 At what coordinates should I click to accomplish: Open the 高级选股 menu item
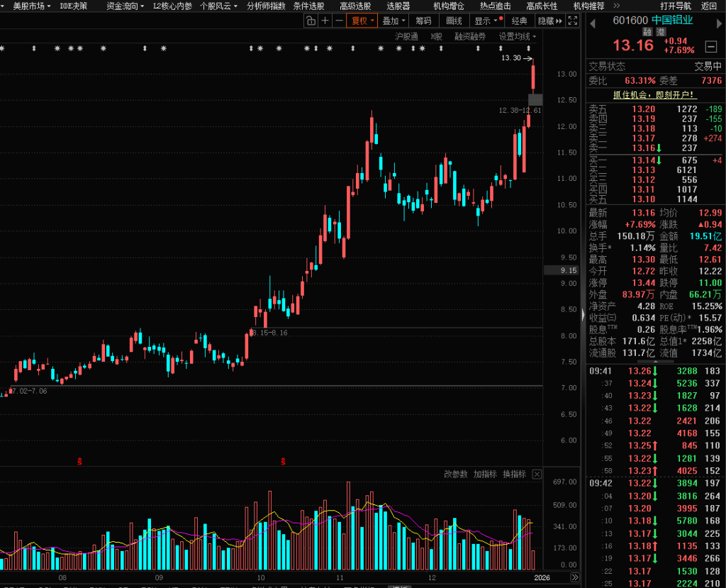[355, 6]
